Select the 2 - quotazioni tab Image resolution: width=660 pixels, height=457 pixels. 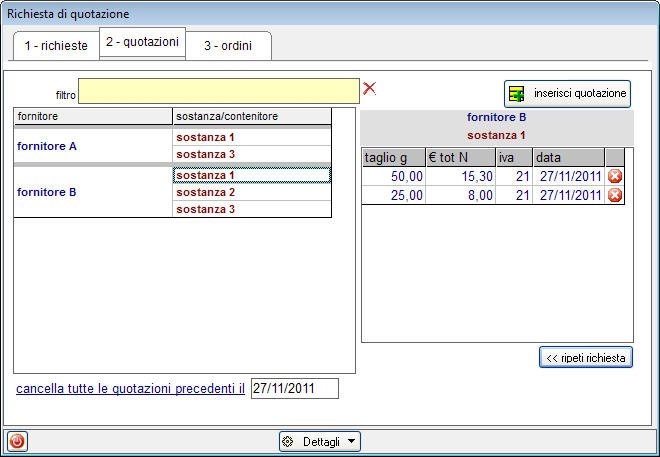142,42
